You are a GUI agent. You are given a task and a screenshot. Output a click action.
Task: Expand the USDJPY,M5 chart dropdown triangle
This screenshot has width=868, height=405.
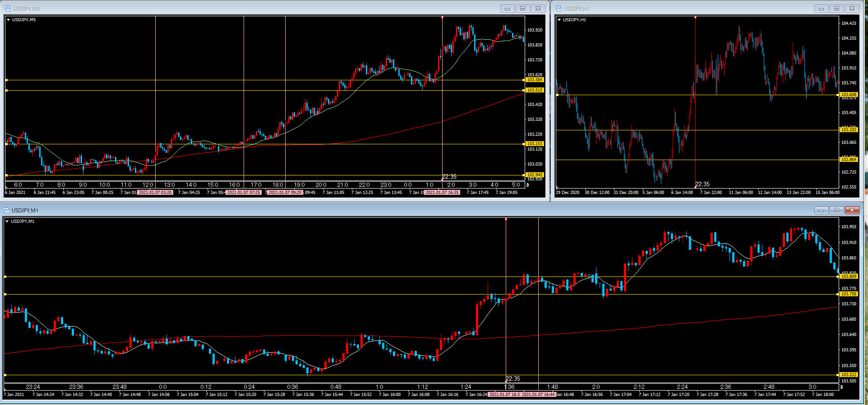coord(8,20)
